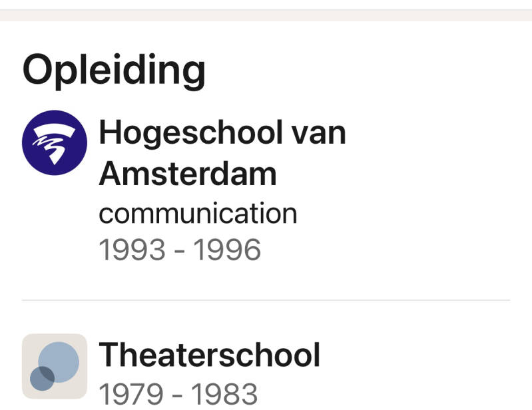Tap the year 1996 end date
Image resolution: width=532 pixels, height=410 pixels.
pyautogui.click(x=227, y=250)
